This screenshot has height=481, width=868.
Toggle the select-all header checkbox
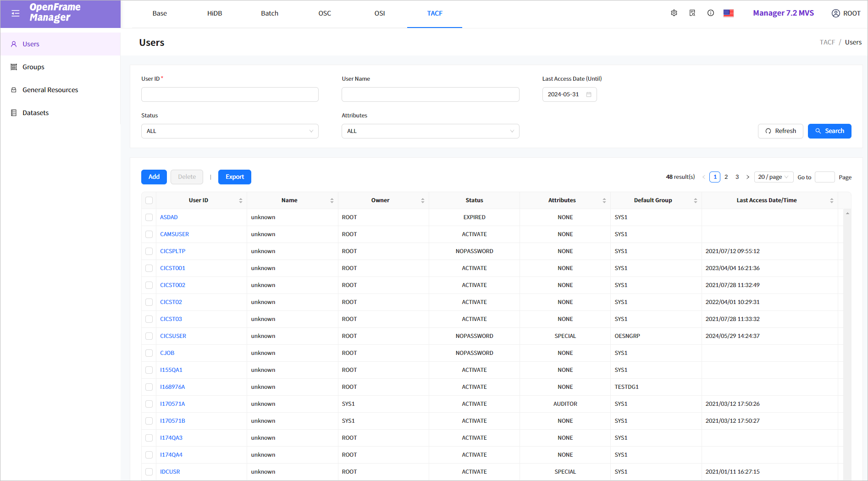coord(149,200)
